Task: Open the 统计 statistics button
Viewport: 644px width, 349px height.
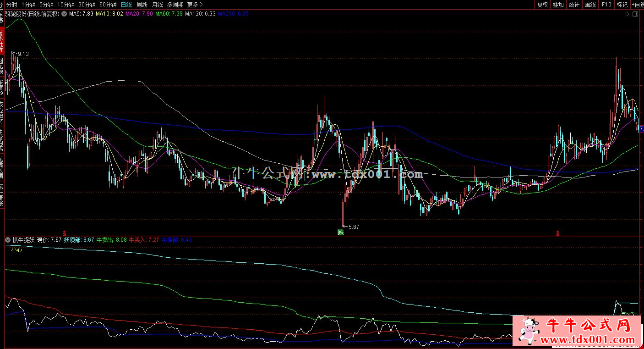Action: (x=574, y=5)
